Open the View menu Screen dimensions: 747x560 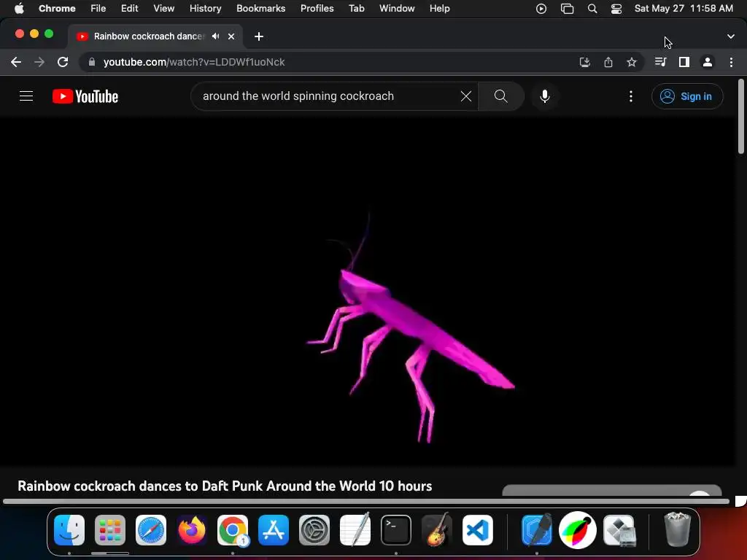[164, 9]
